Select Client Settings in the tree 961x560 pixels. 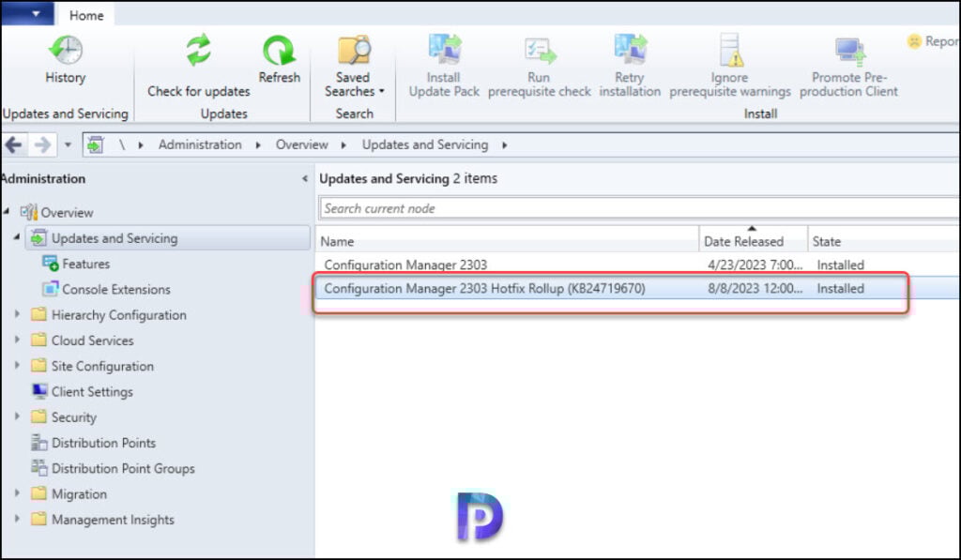(x=92, y=391)
